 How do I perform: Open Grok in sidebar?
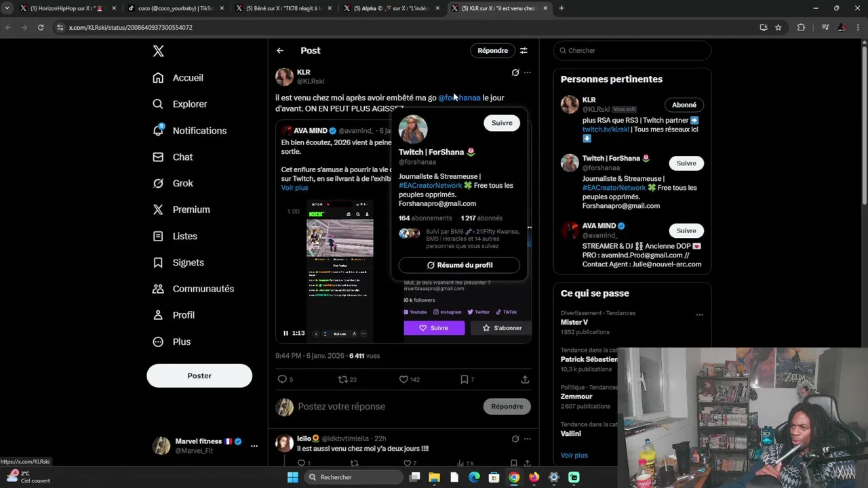173,183
